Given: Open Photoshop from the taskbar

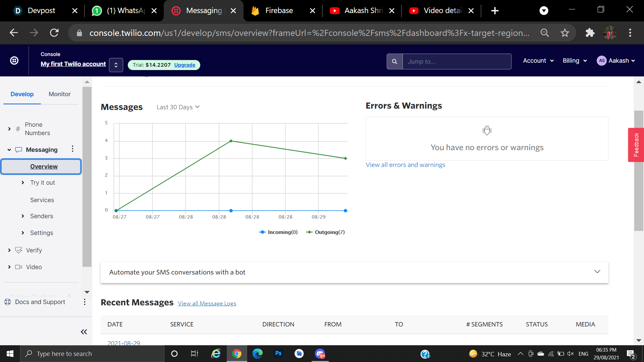Looking at the screenshot, I should (x=278, y=354).
